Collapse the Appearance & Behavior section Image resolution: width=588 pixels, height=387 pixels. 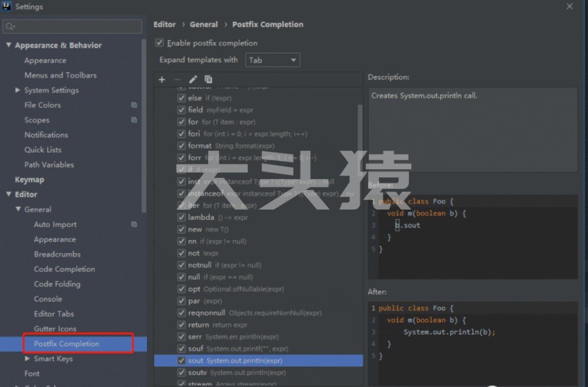coord(9,45)
